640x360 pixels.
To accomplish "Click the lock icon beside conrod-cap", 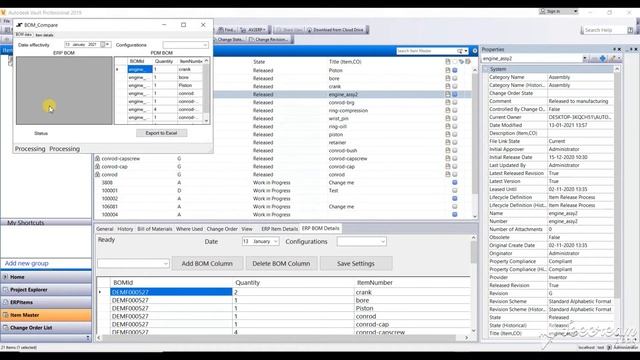I will click(x=98, y=167).
